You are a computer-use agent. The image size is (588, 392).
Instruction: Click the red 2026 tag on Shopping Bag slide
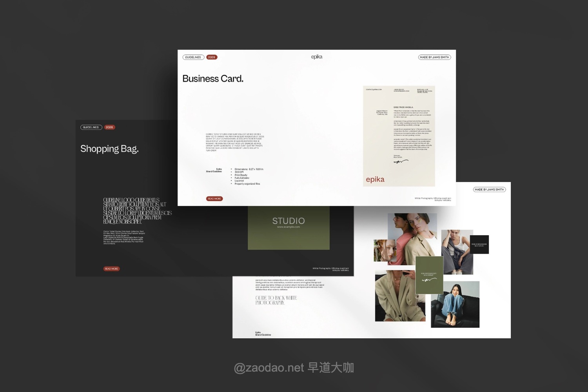coord(109,127)
